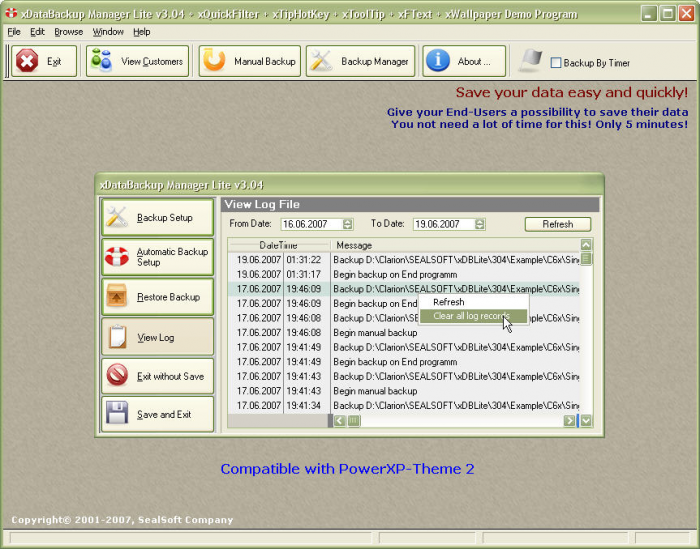Open the Browse menu
The width and height of the screenshot is (700, 549).
69,32
